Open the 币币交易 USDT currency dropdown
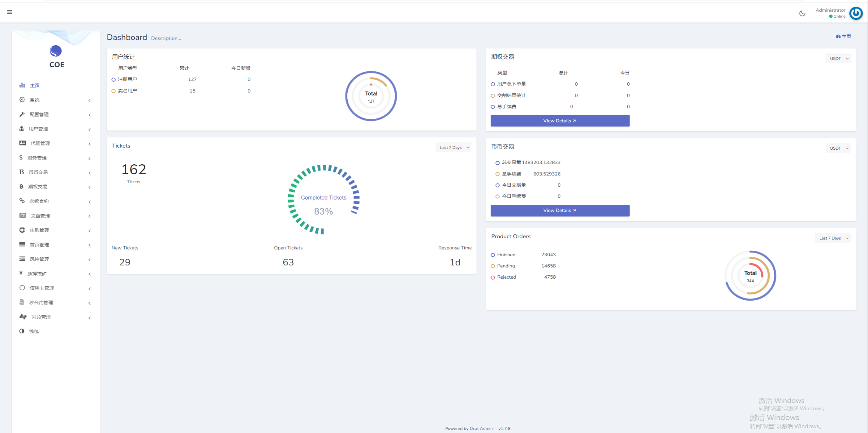Viewport: 868px width, 433px height. tap(838, 148)
